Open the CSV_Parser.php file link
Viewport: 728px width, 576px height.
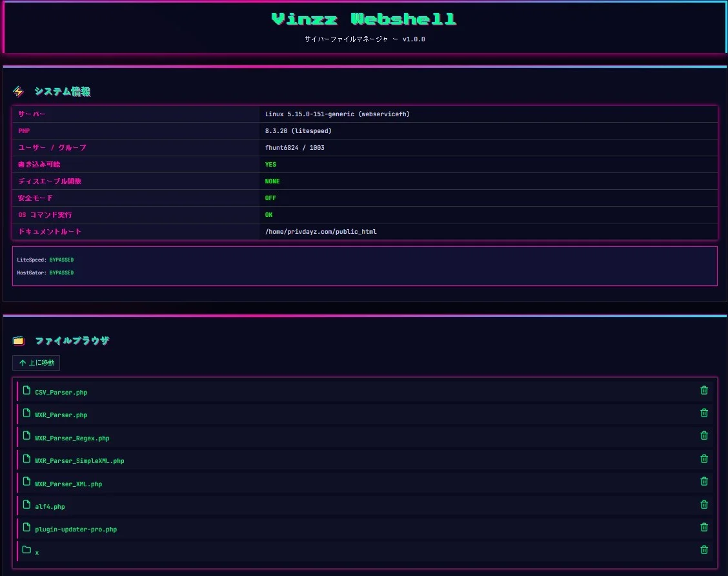click(61, 391)
